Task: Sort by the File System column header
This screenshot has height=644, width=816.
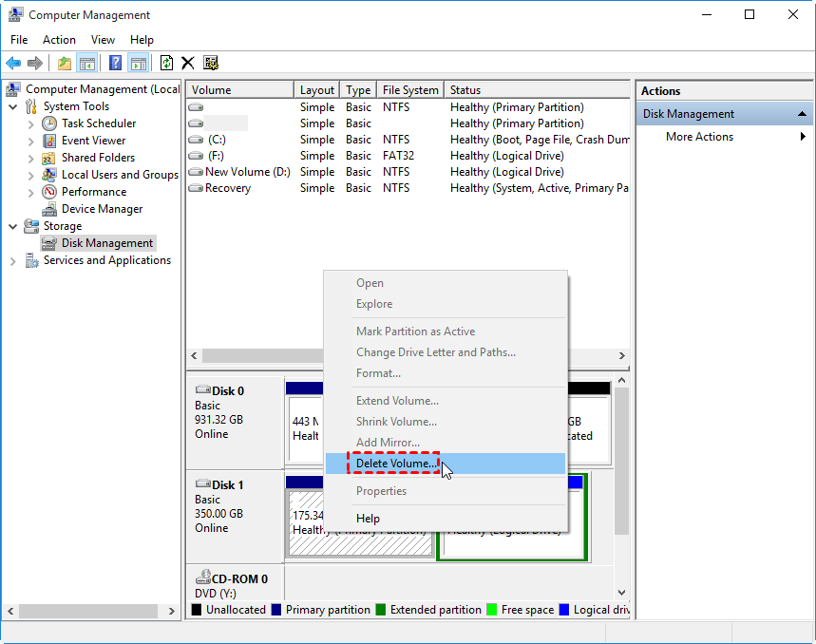Action: (410, 90)
